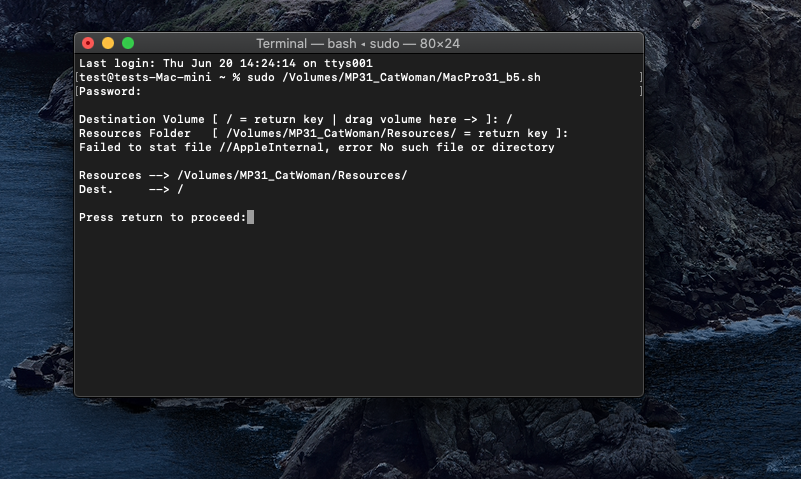Click the "Failed to stat file" error line
The width and height of the screenshot is (801, 479).
coord(316,147)
